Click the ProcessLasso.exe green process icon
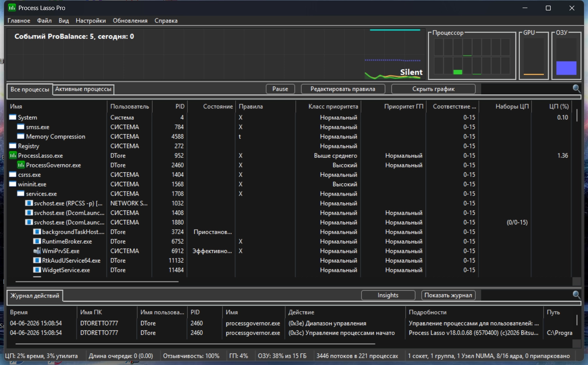Screen dimensions: 588x365 (13, 155)
